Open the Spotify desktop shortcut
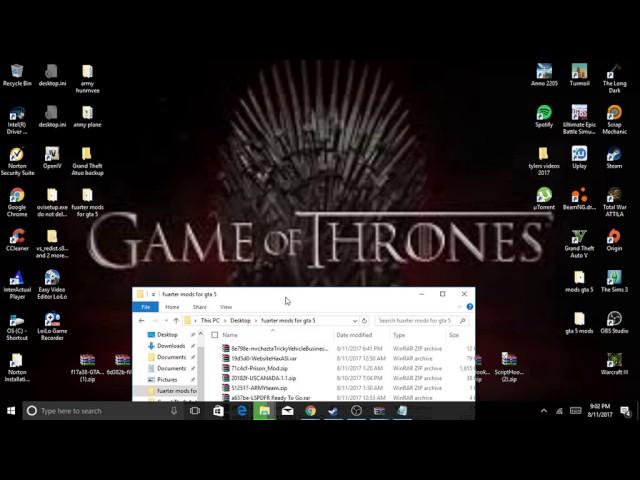Viewport: 640px width, 480px height. click(x=544, y=116)
